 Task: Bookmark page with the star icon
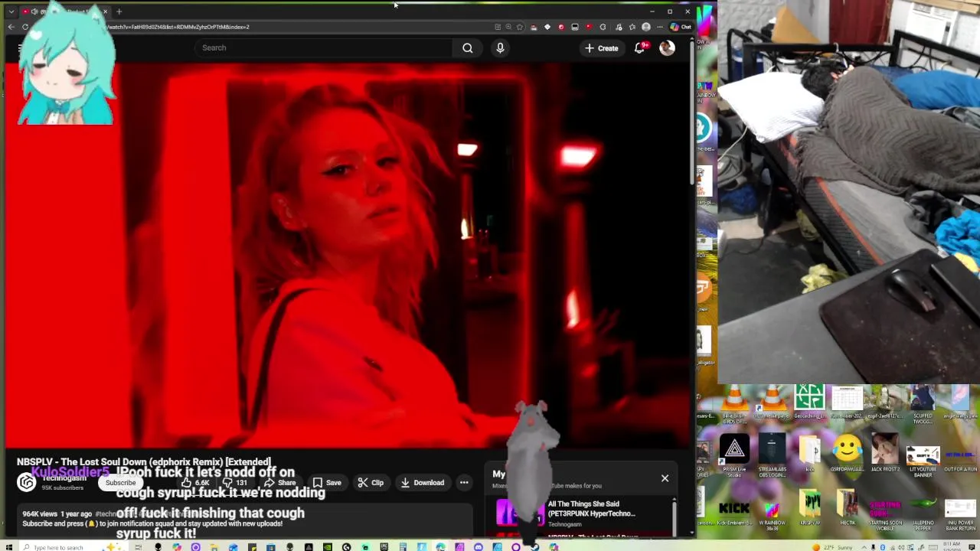(520, 27)
